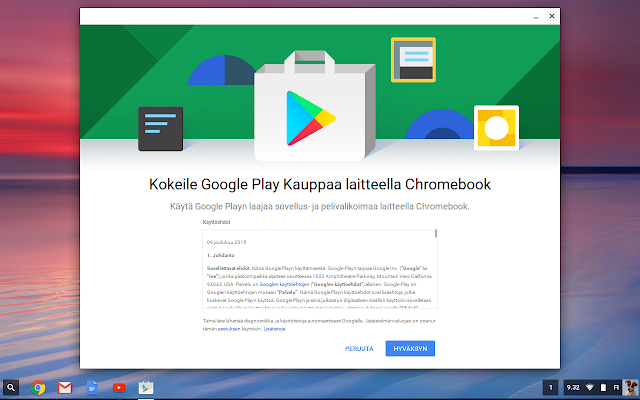Image resolution: width=640 pixels, height=400 pixels.
Task: Open Gmail from the shelf
Action: point(65,387)
